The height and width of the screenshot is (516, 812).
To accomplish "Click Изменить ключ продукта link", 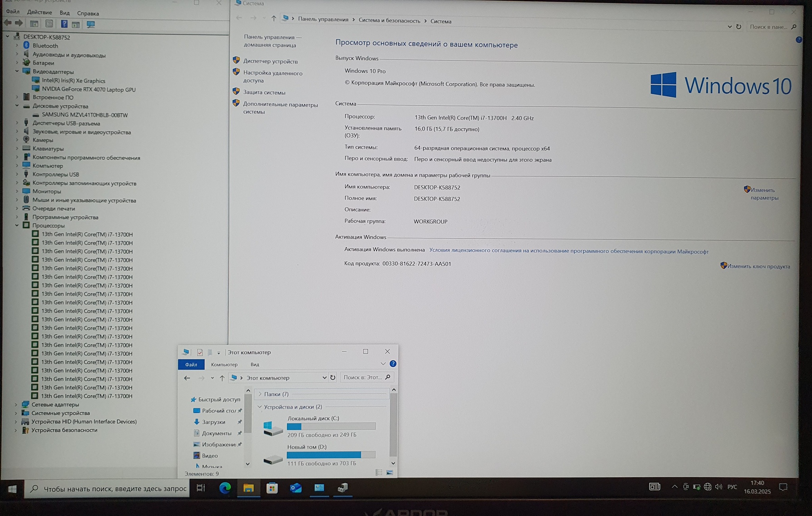I will click(758, 266).
